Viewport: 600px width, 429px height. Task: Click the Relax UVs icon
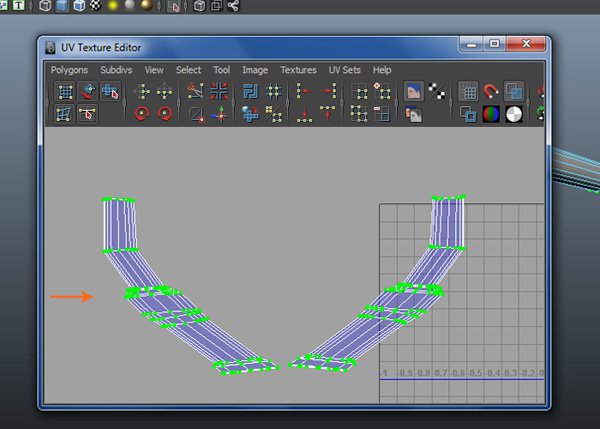[x=273, y=114]
